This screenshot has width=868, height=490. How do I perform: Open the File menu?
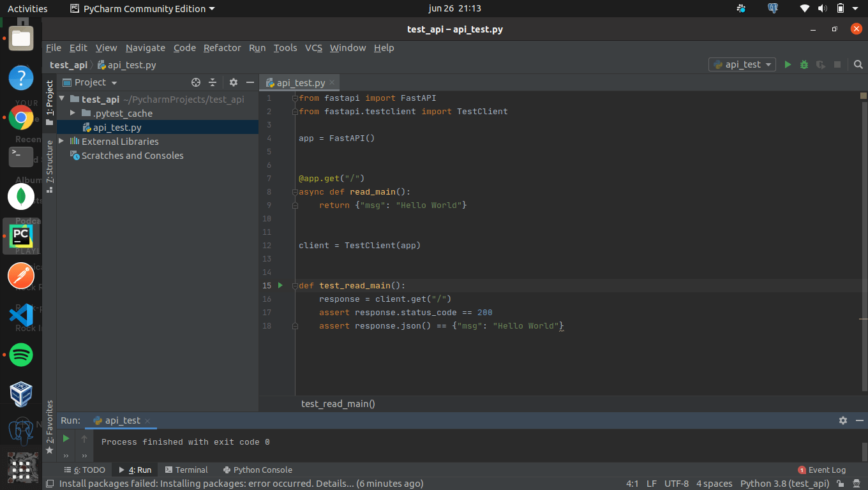tap(54, 48)
